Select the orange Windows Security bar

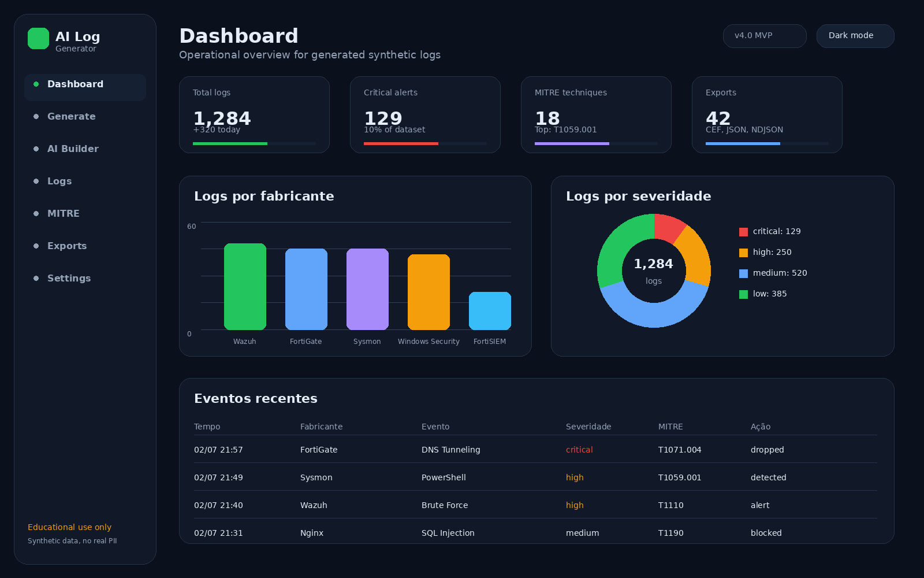(x=429, y=292)
